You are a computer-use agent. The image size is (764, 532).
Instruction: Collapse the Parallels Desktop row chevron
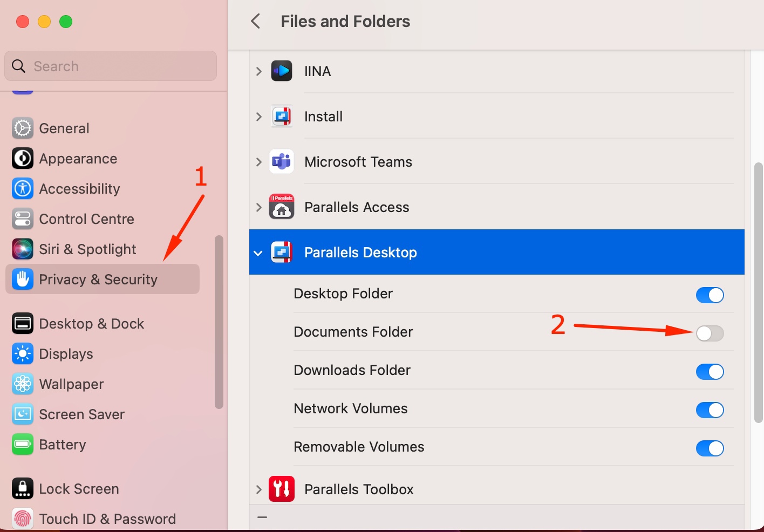tap(258, 253)
